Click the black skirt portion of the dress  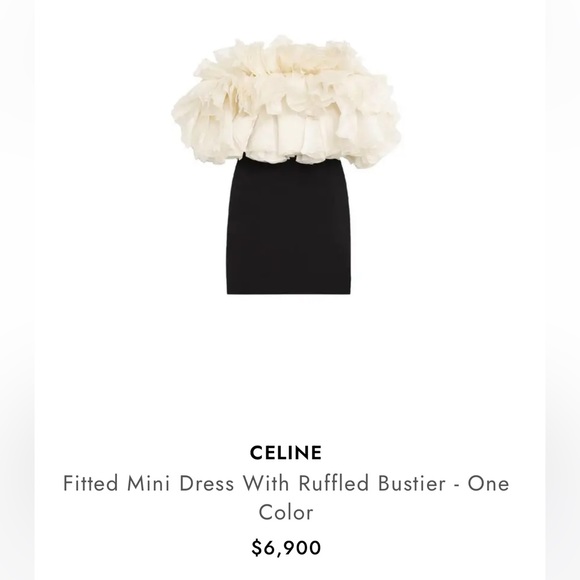point(289,227)
